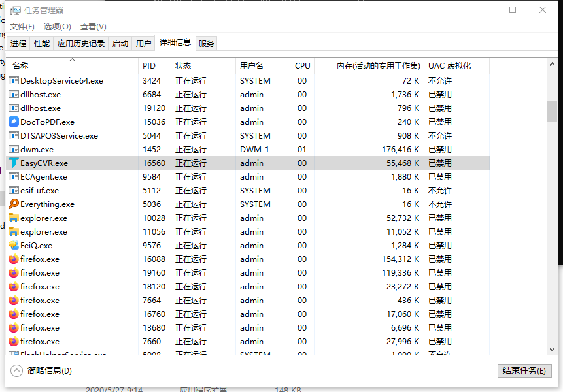Screen dimensions: 563x392
Task: Switch to the 性能 tab
Action: [42, 43]
